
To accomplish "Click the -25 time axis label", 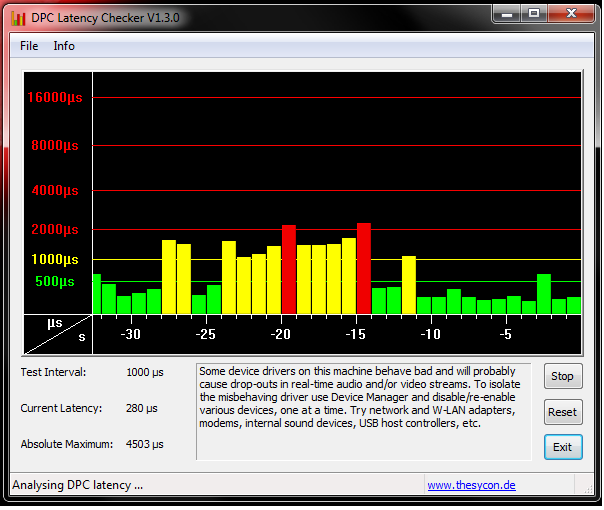I will [205, 334].
